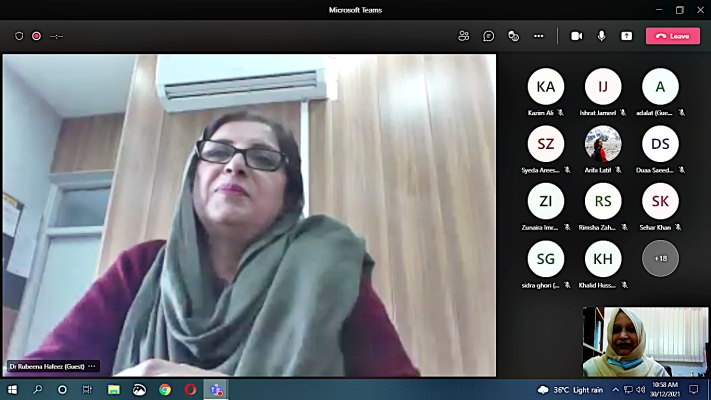Toggle the microphone mute
The height and width of the screenshot is (400, 711).
tap(602, 36)
